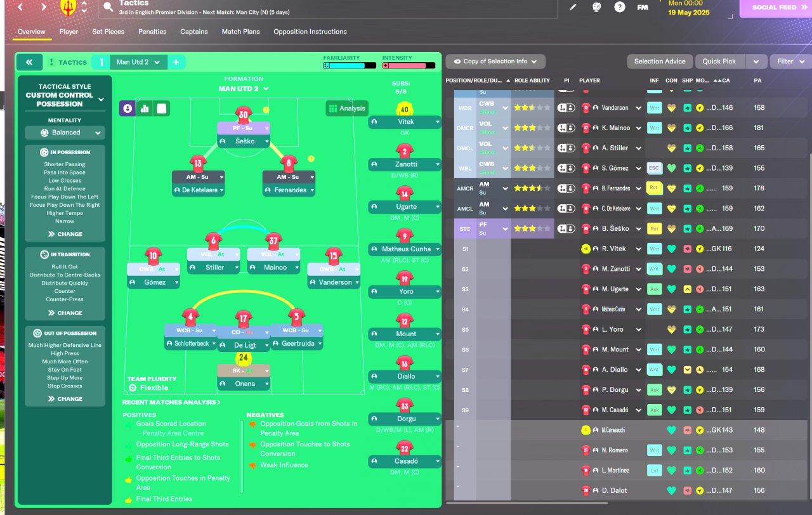Open Copy of Selection Info view dropdown
The height and width of the screenshot is (515, 812).
tap(495, 62)
